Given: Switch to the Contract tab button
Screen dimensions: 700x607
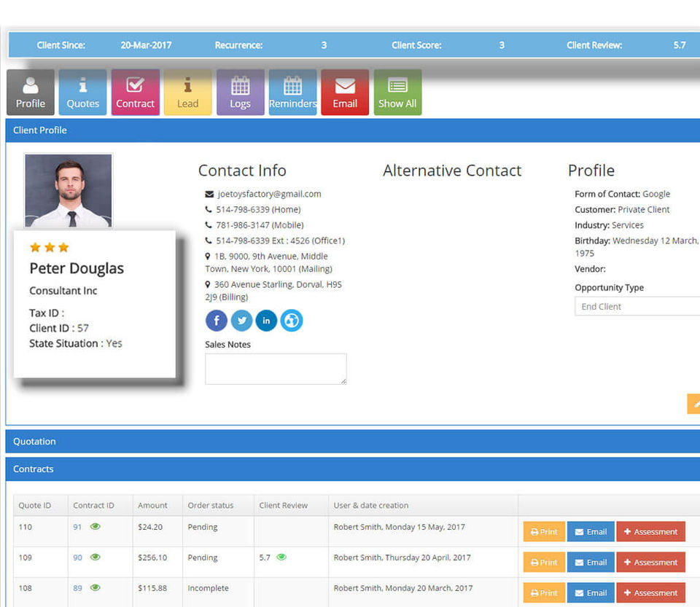Looking at the screenshot, I should pos(136,92).
